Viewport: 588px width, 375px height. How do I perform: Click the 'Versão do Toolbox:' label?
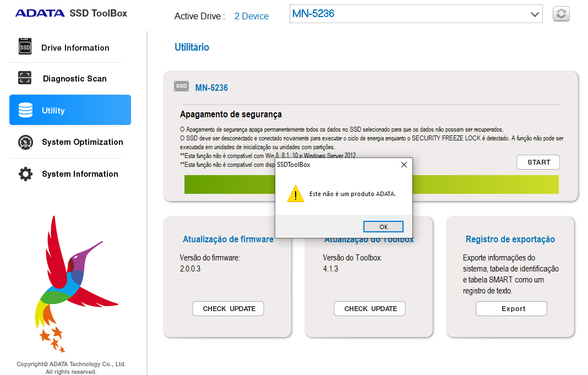tap(352, 258)
